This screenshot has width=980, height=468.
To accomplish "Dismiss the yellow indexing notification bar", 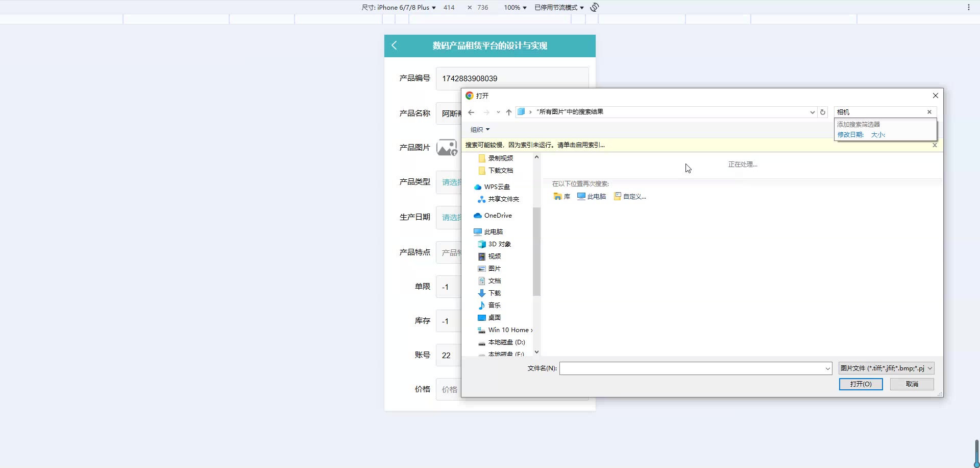I will [935, 145].
